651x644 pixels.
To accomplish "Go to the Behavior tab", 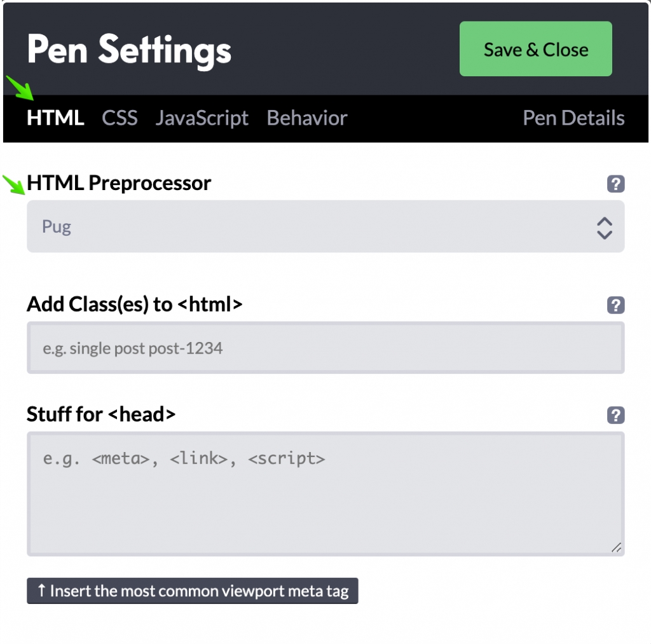I will click(x=306, y=118).
